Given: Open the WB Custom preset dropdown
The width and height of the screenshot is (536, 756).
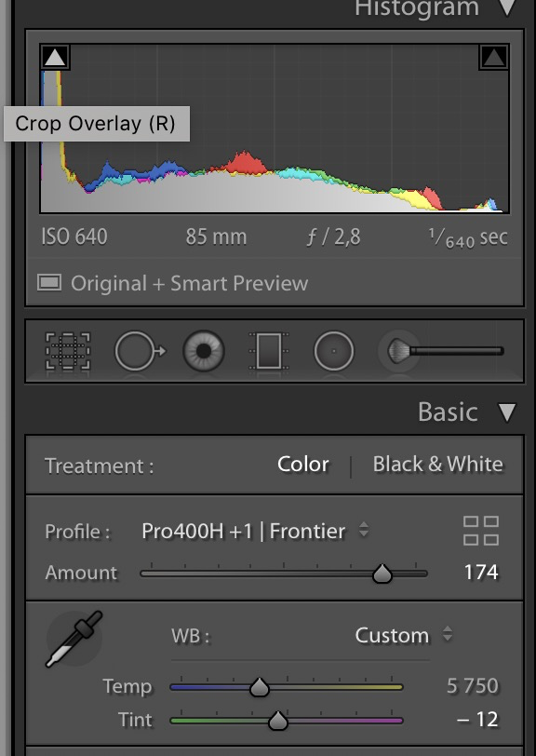Looking at the screenshot, I should coord(404,635).
